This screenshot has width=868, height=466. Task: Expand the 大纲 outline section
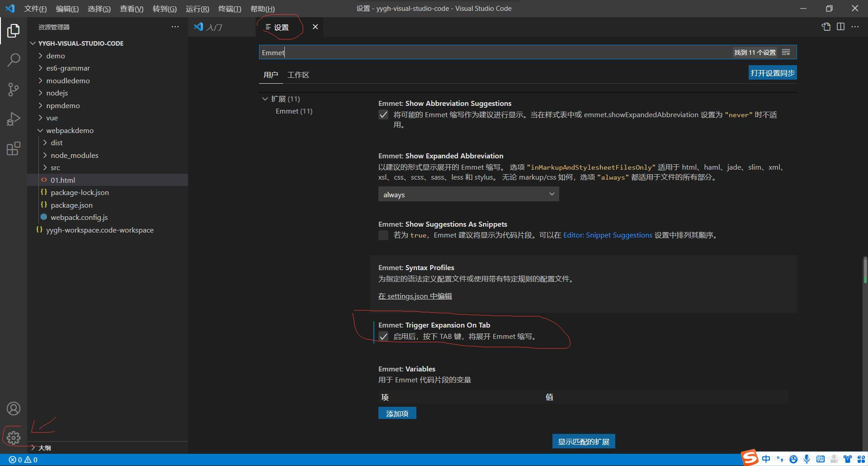(x=108, y=447)
